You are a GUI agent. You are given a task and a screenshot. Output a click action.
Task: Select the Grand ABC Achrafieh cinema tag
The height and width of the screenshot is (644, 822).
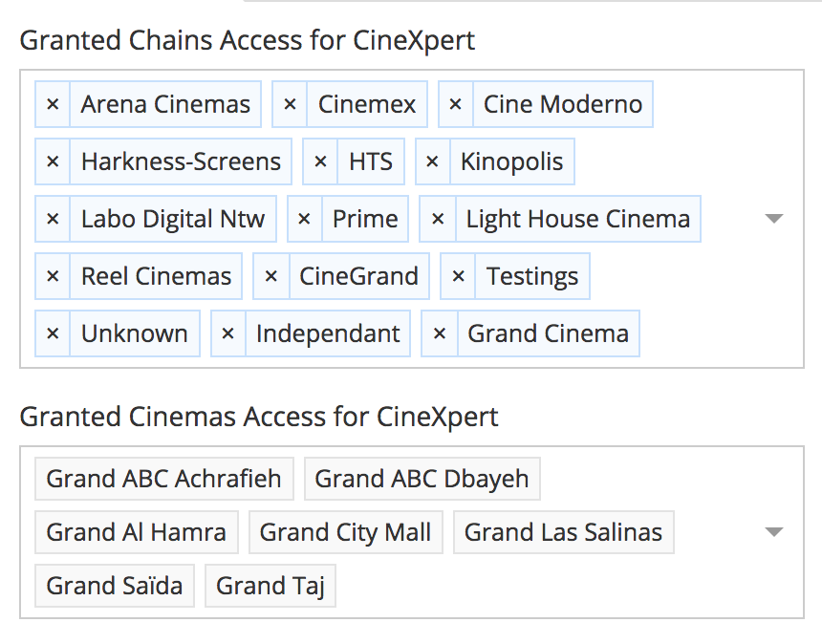[x=163, y=479]
